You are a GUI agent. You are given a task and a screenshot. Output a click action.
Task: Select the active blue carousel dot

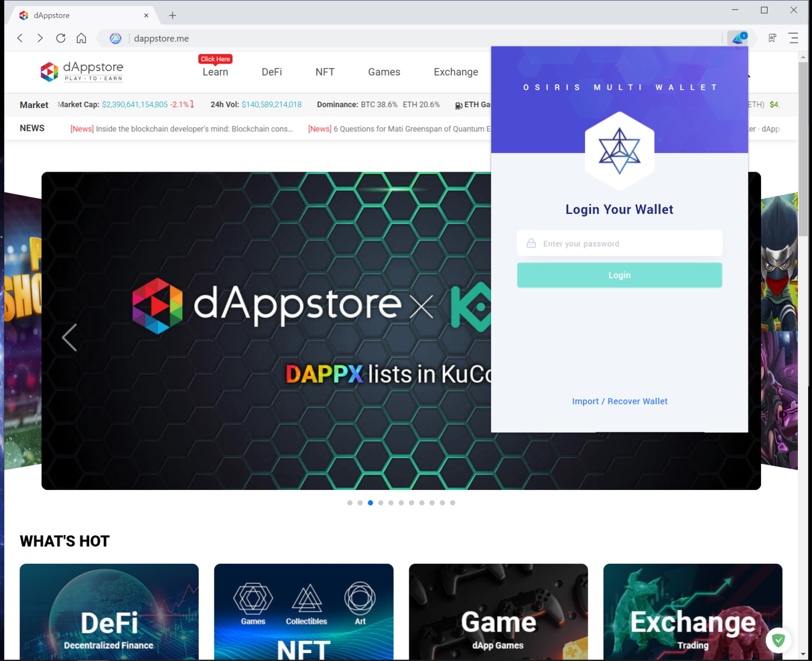370,503
